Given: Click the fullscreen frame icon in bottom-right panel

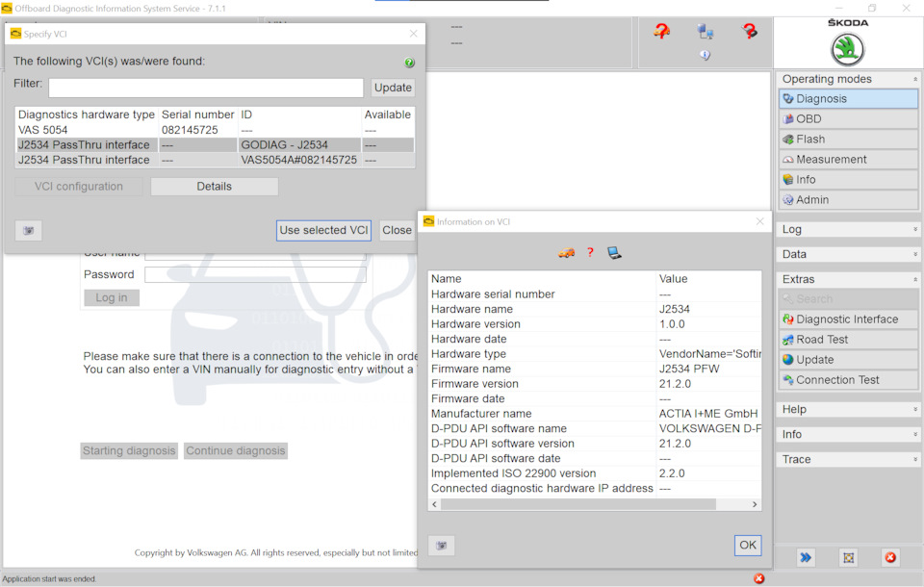Looking at the screenshot, I should [848, 557].
